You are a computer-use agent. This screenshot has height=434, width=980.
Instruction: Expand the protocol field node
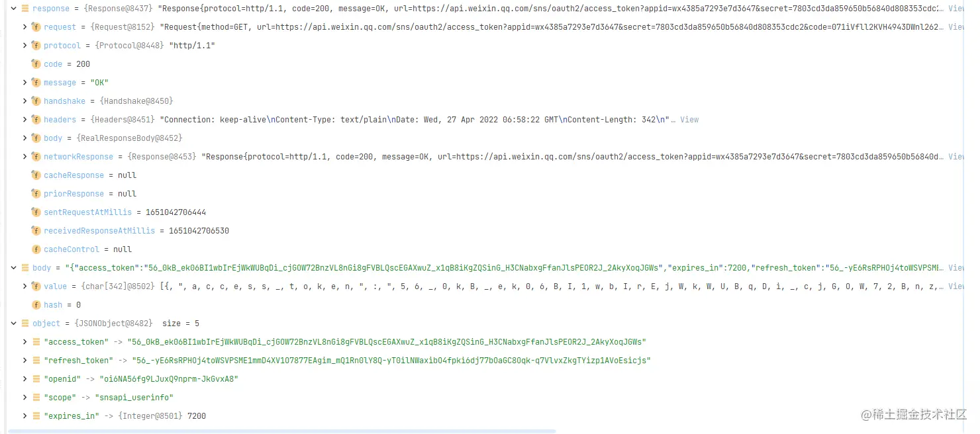click(x=25, y=46)
